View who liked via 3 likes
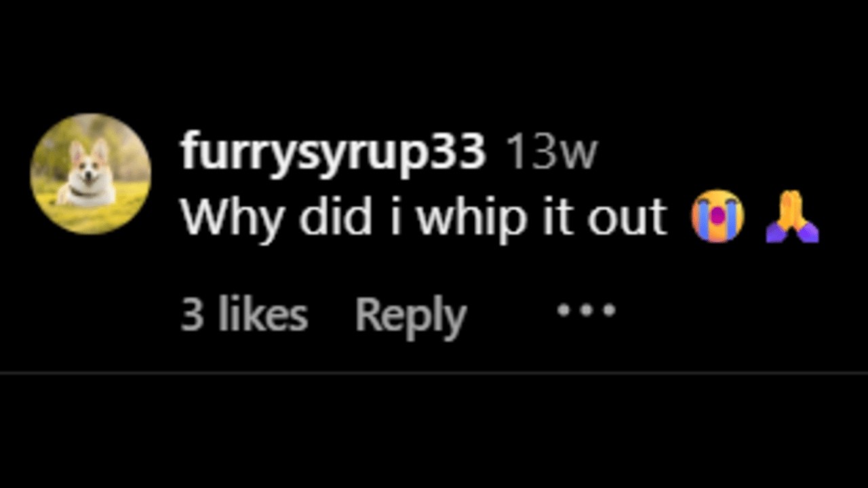 click(244, 315)
